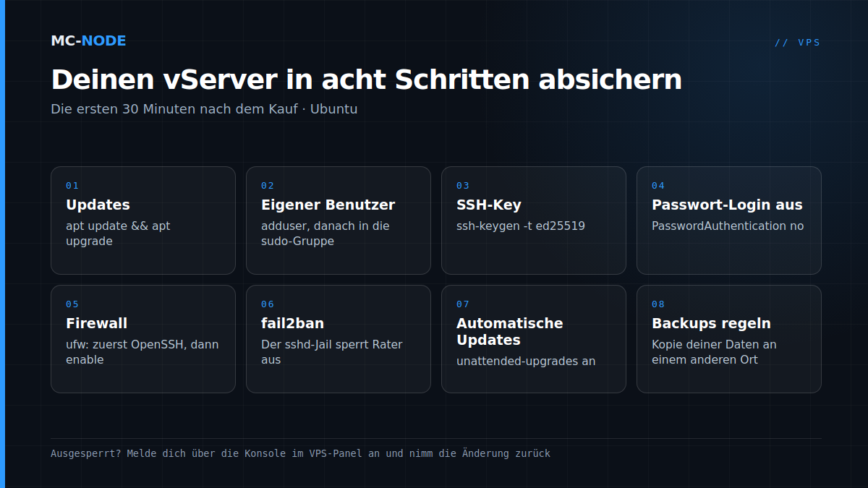The image size is (868, 488).
Task: Click "PasswordAuthentication no" text
Action: tap(728, 226)
